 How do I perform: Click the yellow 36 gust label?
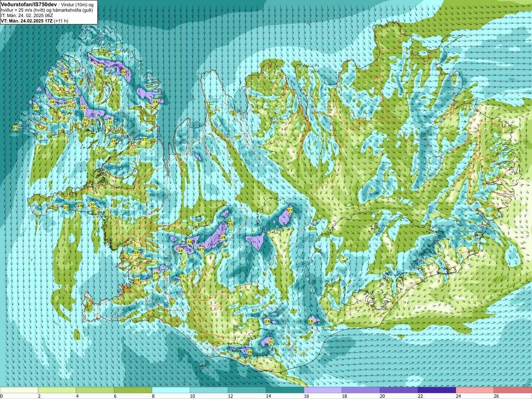point(180,251)
